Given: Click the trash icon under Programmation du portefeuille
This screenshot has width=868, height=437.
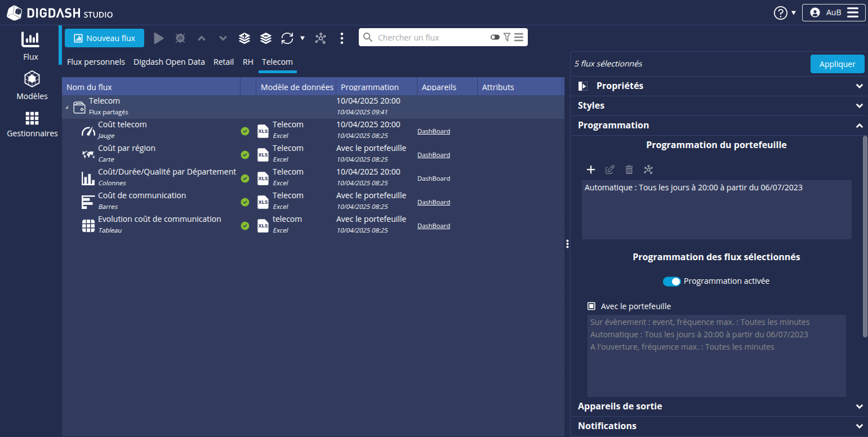Looking at the screenshot, I should click(x=629, y=170).
